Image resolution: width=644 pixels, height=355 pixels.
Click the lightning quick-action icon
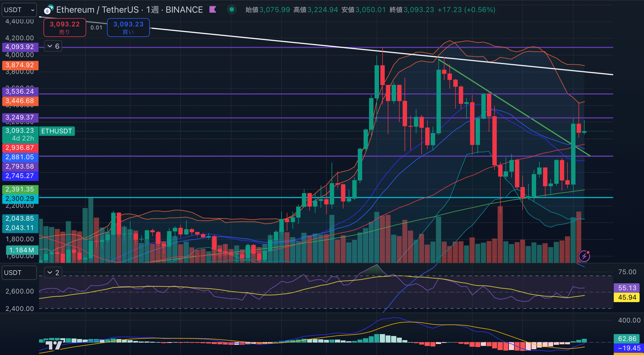tap(584, 256)
